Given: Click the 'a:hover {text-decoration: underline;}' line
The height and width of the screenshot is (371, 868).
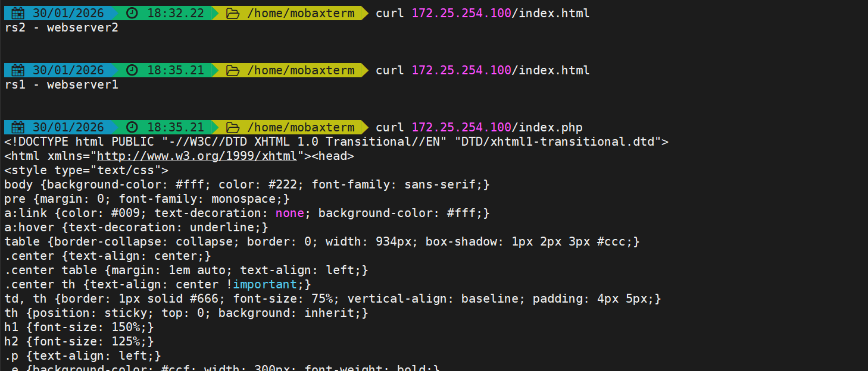Looking at the screenshot, I should [136, 227].
